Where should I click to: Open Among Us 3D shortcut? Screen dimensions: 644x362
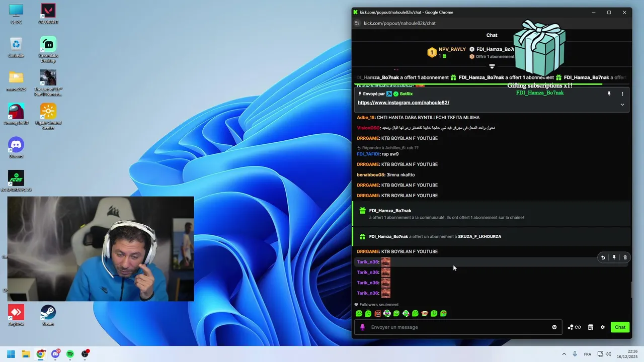tap(16, 114)
